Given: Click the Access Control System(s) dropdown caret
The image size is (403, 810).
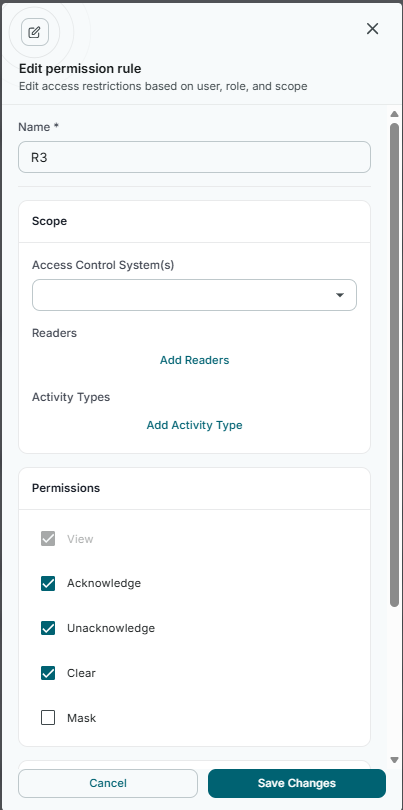Looking at the screenshot, I should [x=340, y=295].
